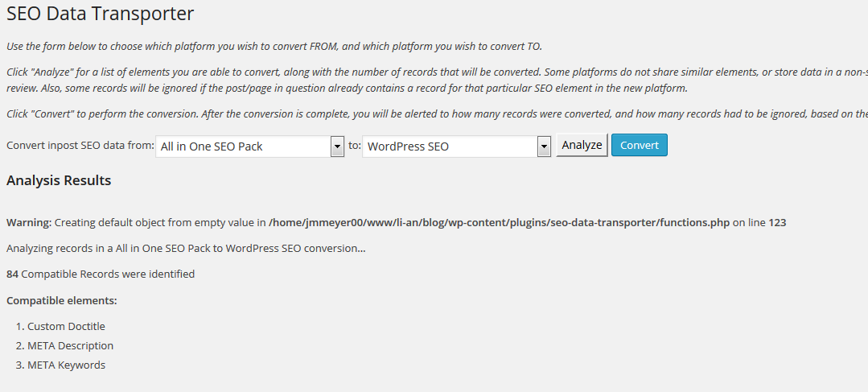Click the blue Convert button
This screenshot has height=392, width=868.
point(640,145)
